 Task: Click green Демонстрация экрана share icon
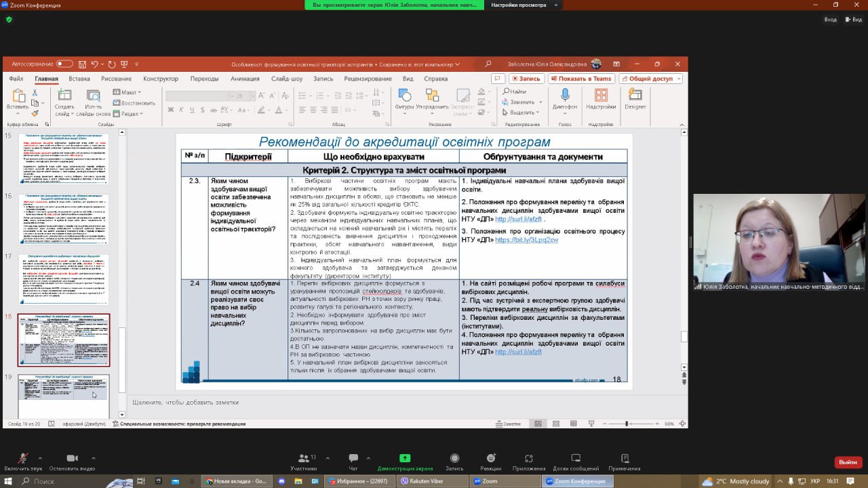[405, 459]
